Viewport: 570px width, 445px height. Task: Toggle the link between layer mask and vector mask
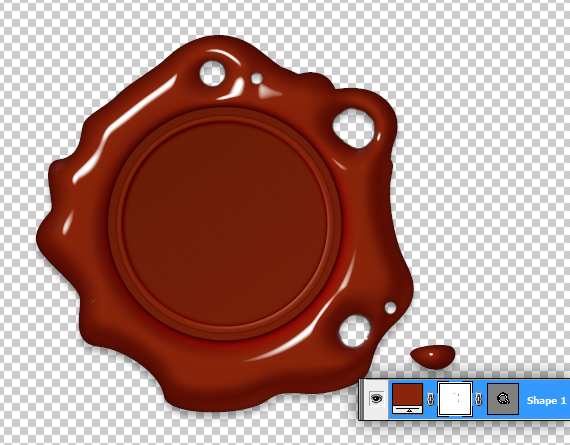[x=478, y=399]
